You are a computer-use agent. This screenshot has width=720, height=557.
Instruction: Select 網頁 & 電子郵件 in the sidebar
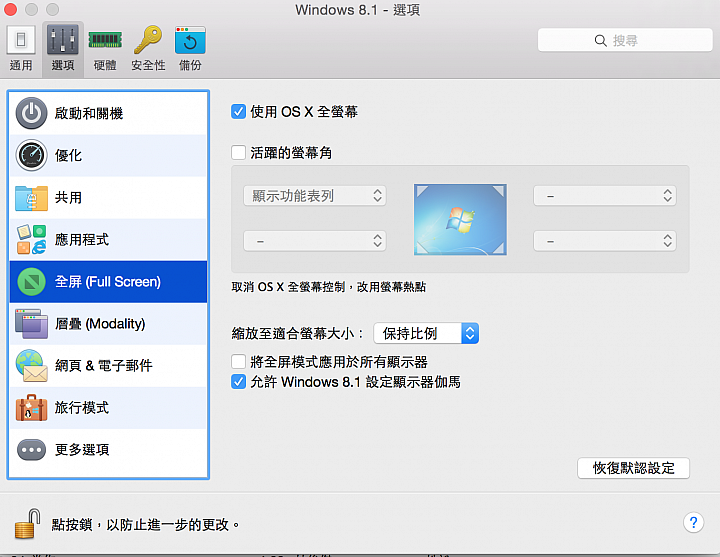(108, 366)
